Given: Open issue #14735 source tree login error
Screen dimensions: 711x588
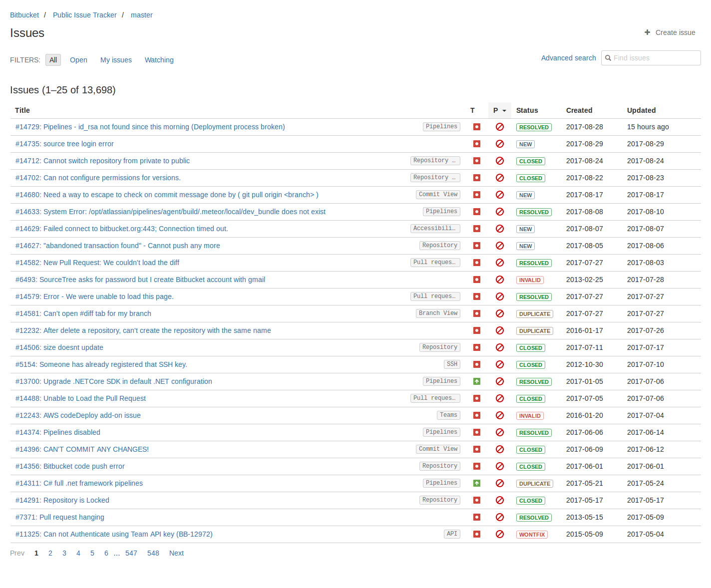Looking at the screenshot, I should [64, 144].
